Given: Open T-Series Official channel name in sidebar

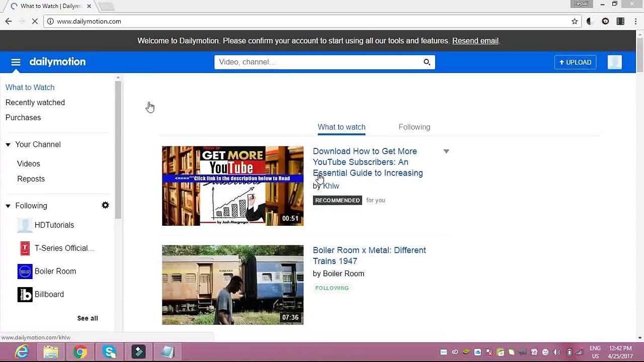Looking at the screenshot, I should tap(64, 248).
